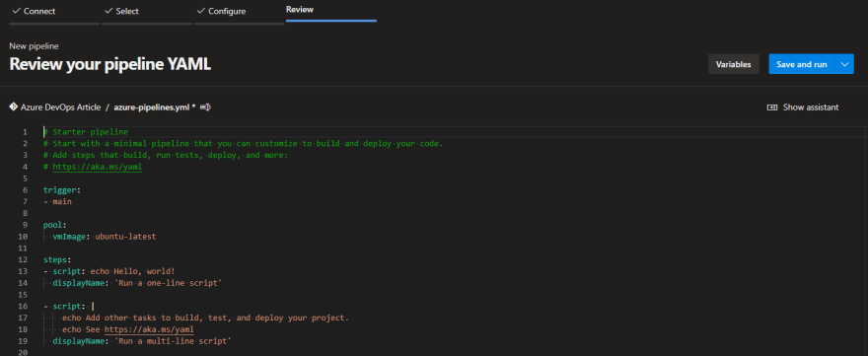Click the Variables button

tap(734, 64)
